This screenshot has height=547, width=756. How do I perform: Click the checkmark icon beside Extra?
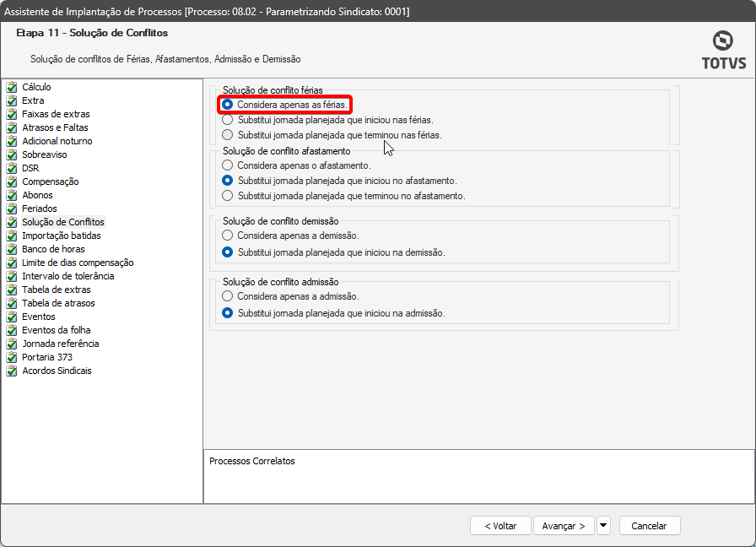tap(12, 100)
